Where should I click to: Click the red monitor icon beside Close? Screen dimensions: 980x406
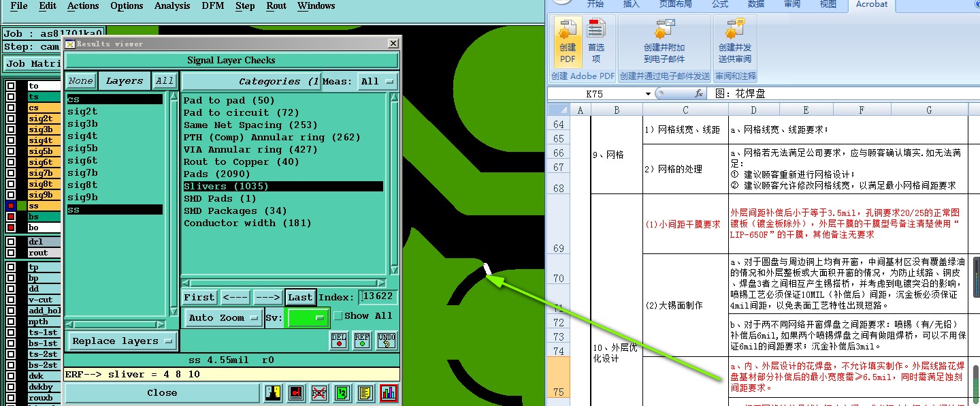coord(295,393)
